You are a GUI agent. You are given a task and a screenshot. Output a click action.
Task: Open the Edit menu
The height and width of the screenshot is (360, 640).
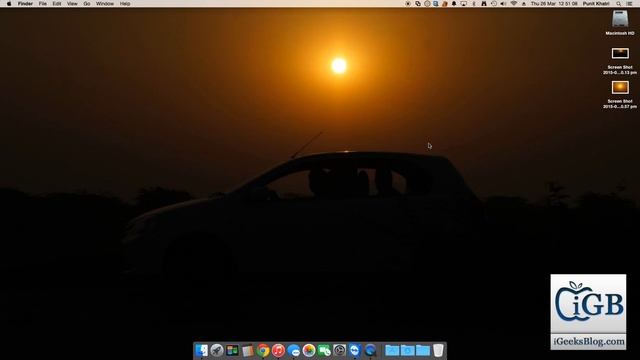pyautogui.click(x=57, y=4)
